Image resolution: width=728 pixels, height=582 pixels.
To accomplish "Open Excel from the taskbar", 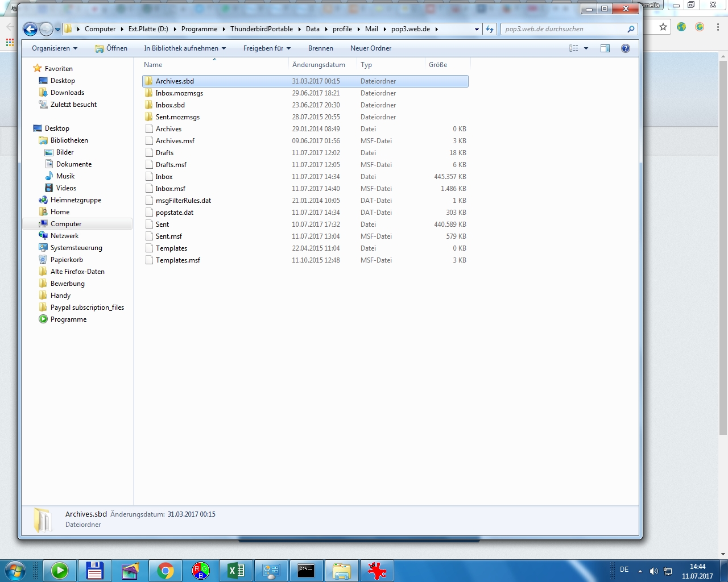I will (x=236, y=571).
